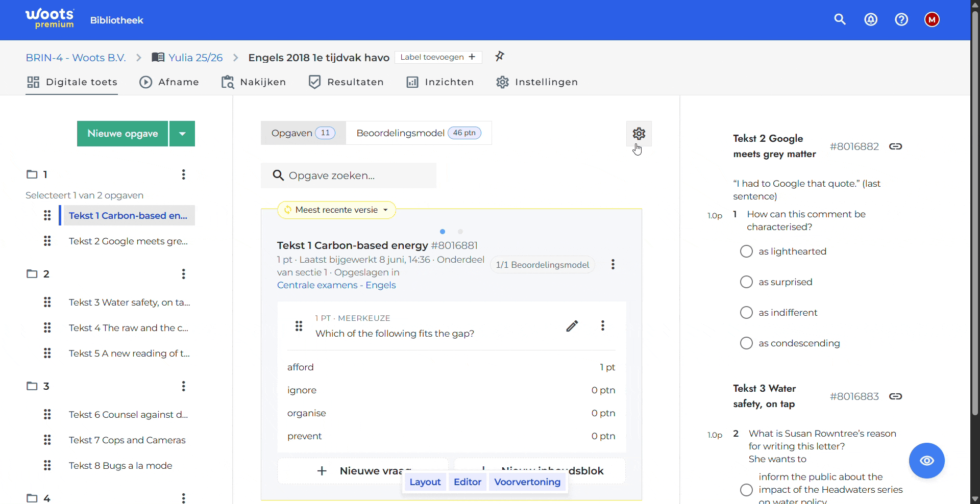Grab drag handle of Tekst 2 Google meets

(47, 241)
